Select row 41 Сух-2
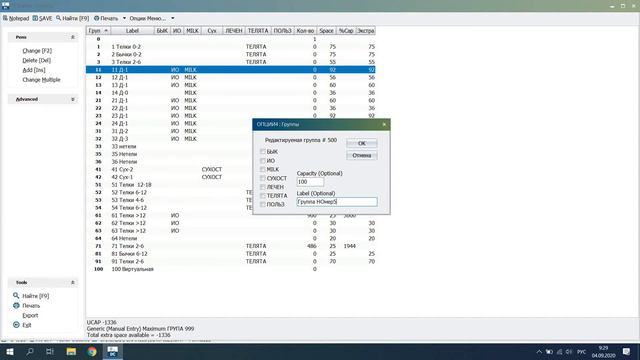 coord(169,169)
